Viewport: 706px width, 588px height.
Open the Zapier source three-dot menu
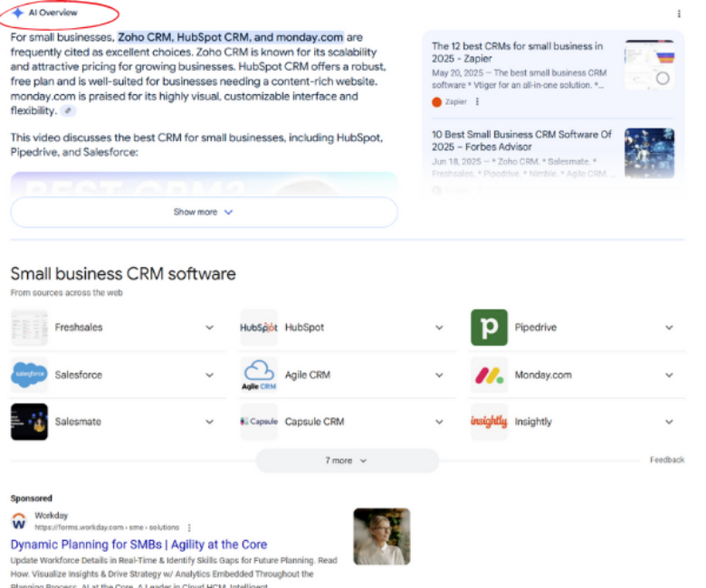click(477, 101)
